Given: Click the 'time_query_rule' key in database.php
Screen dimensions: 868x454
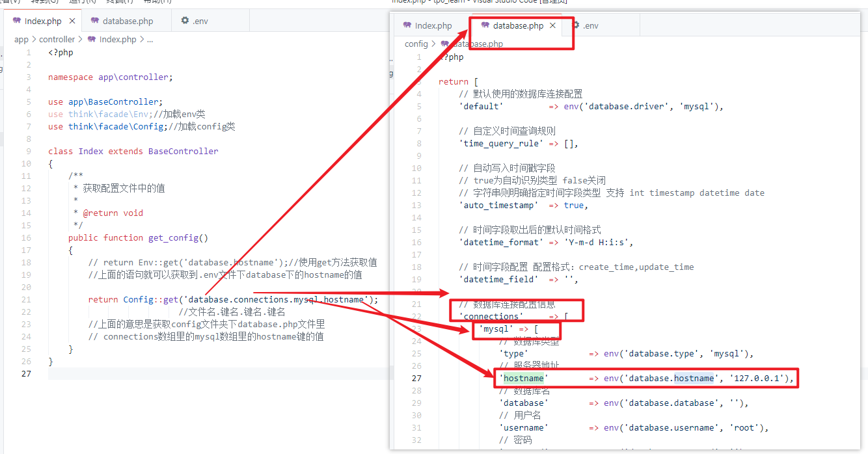Looking at the screenshot, I should click(x=502, y=143).
